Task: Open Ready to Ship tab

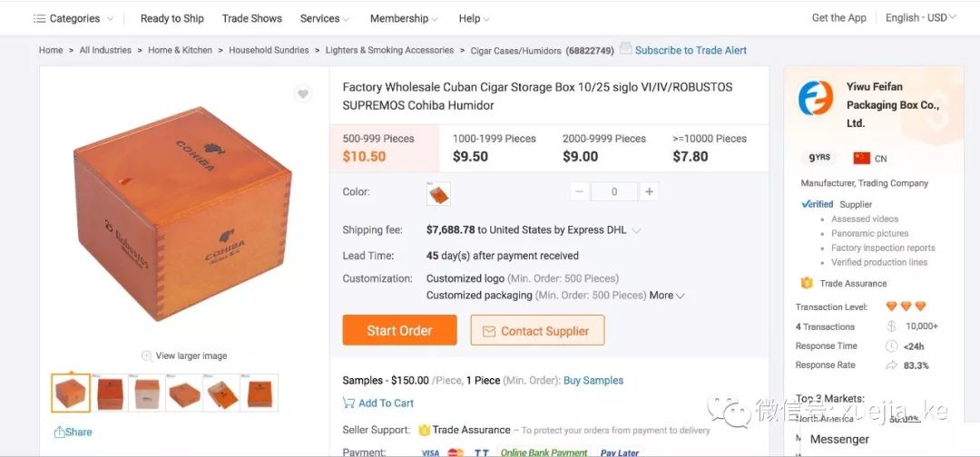Action: coord(171,19)
